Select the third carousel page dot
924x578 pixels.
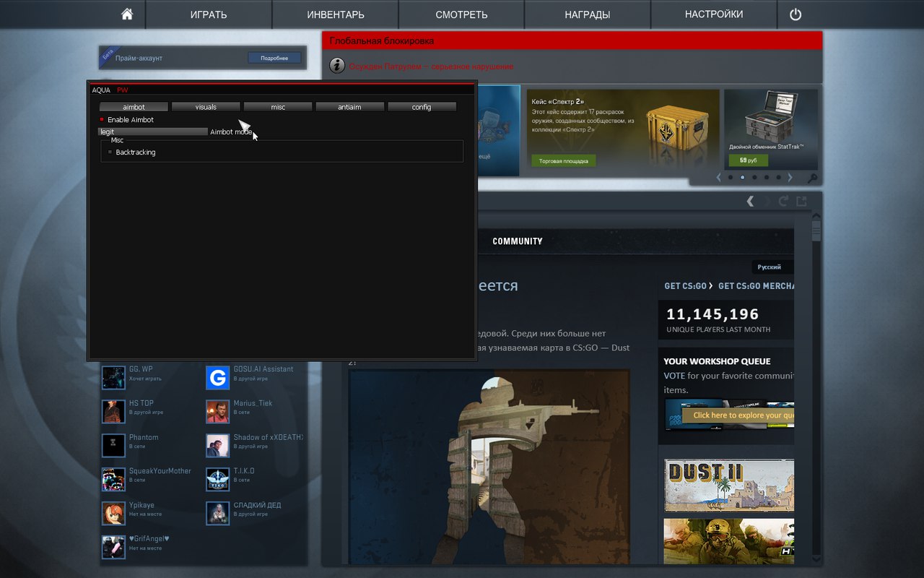tap(754, 177)
